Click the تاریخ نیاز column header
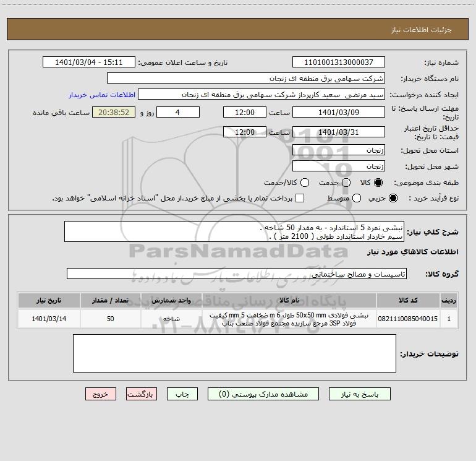Screen dimensions: 476x461 [x=49, y=301]
